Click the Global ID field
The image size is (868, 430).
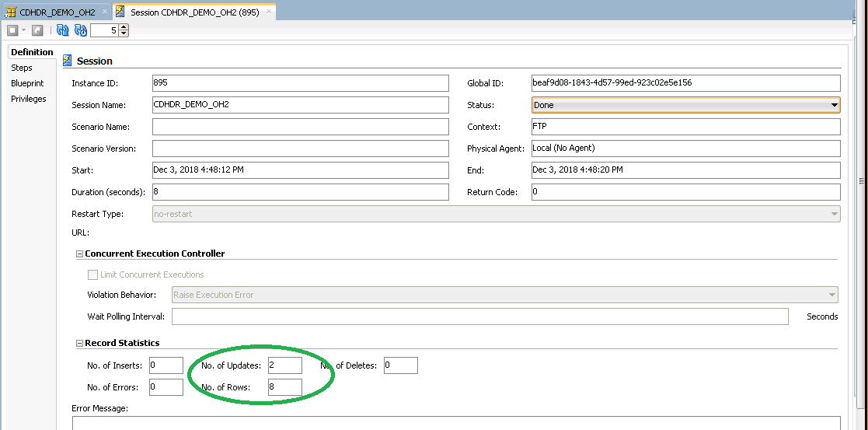[686, 83]
